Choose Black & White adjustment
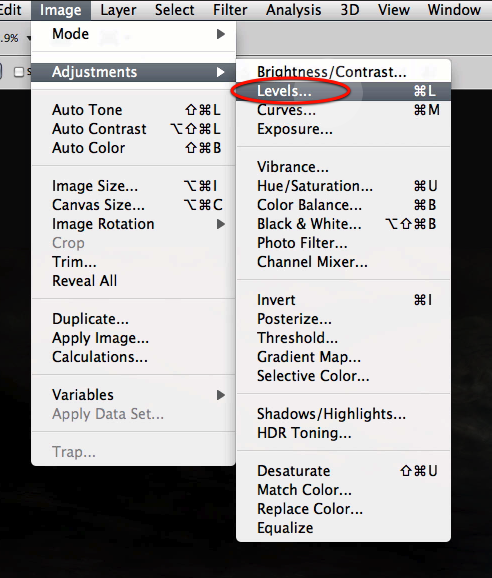This screenshot has height=578, width=492. (x=343, y=224)
